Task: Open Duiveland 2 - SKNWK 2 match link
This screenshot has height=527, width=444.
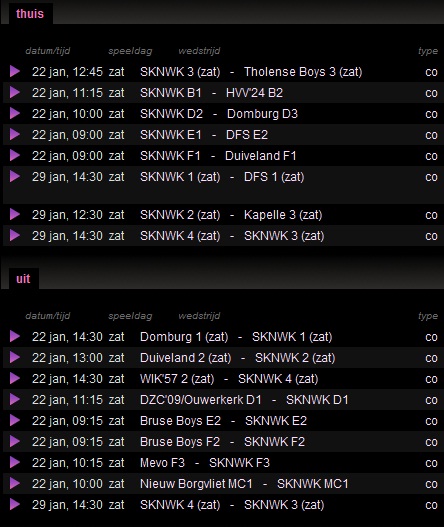Action: tap(238, 358)
